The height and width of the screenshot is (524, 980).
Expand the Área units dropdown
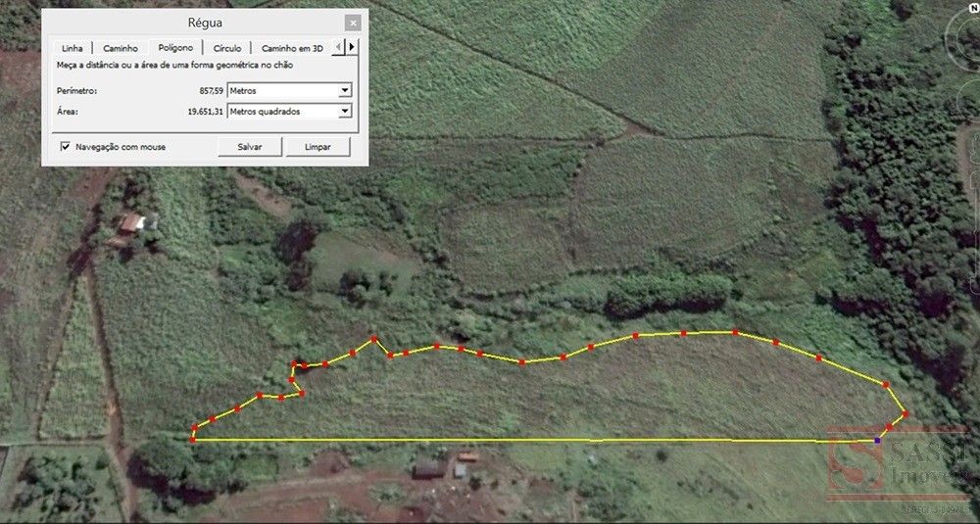tap(344, 112)
